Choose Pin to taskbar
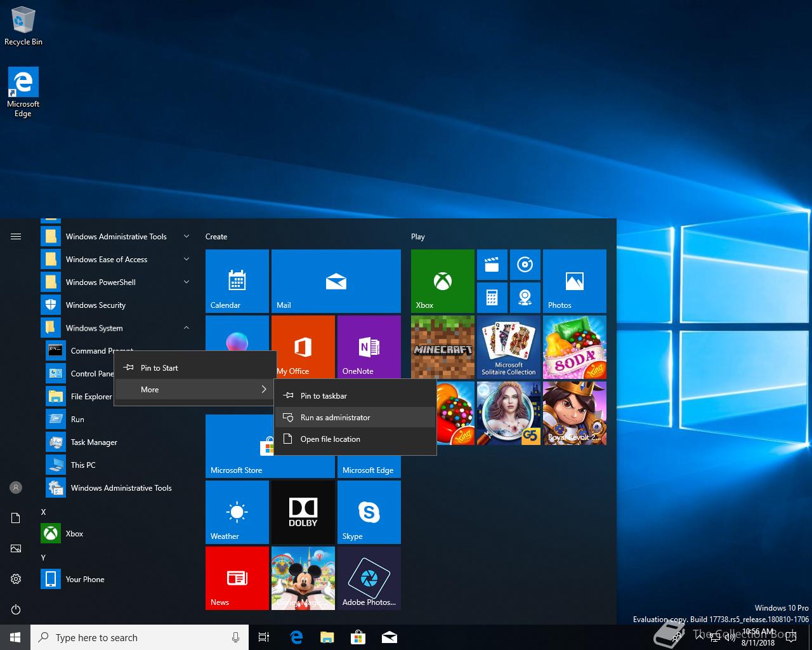This screenshot has height=650, width=812. (355, 396)
